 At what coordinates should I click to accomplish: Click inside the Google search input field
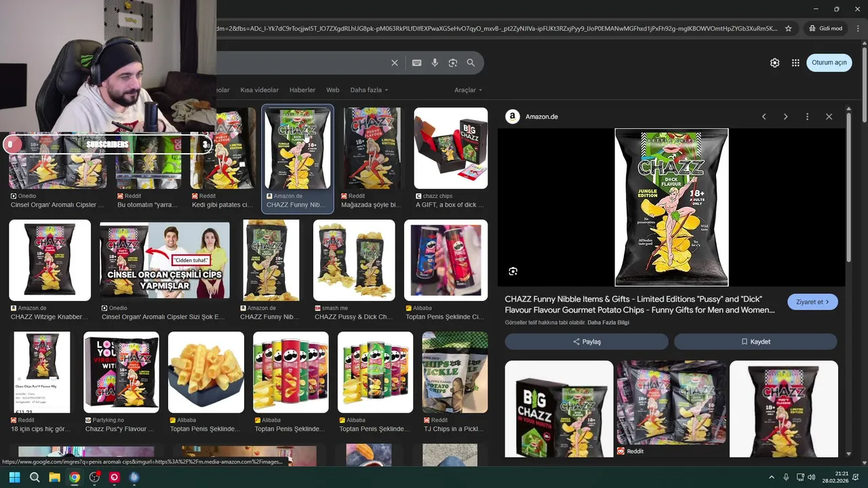(x=302, y=63)
